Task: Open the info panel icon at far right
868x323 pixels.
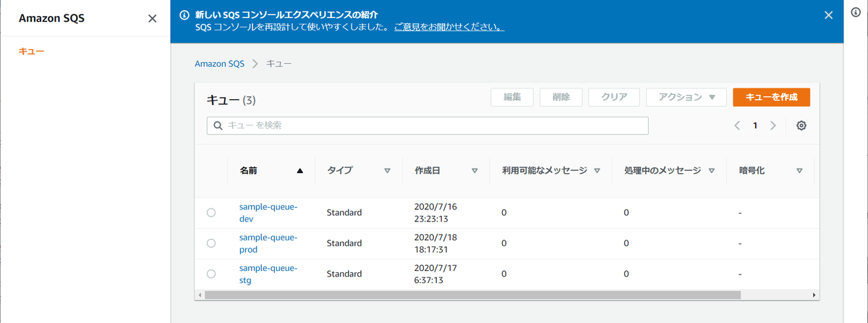Action: coord(856,14)
